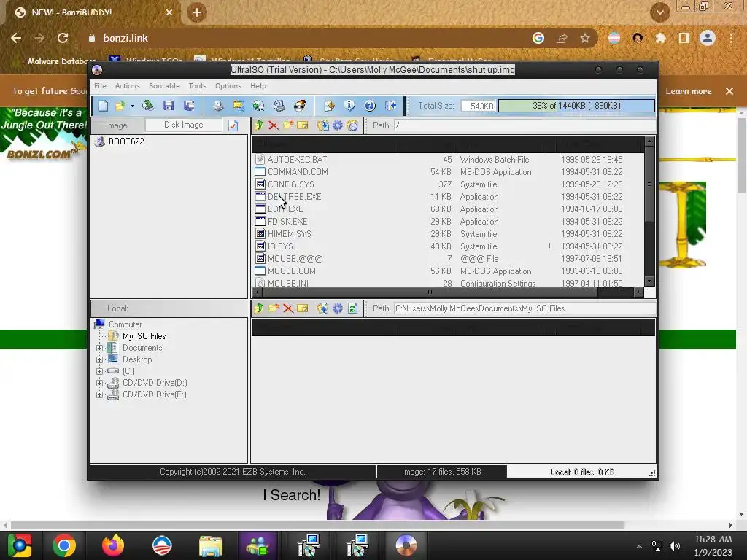747x560 pixels.
Task: Show hidden system tray icons
Action: coord(639,546)
